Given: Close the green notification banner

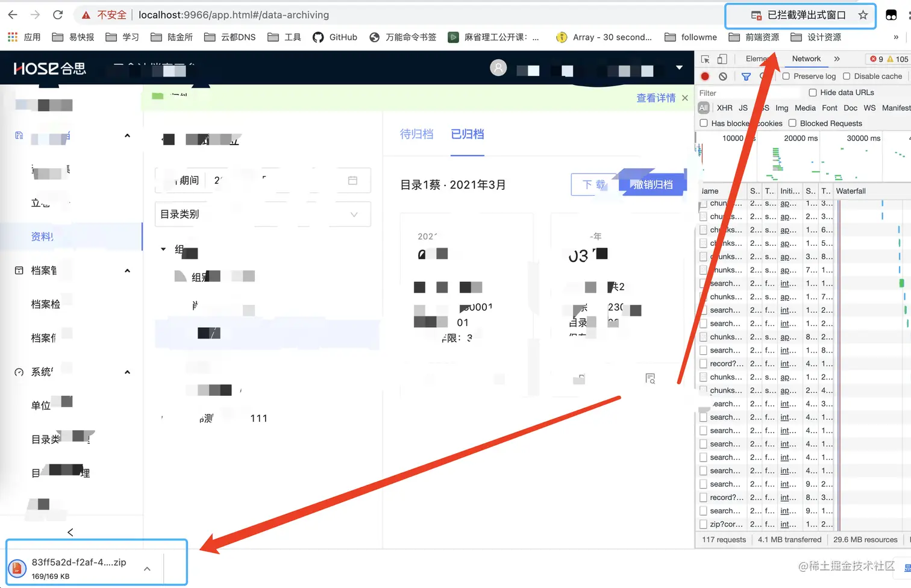Looking at the screenshot, I should 685,98.
